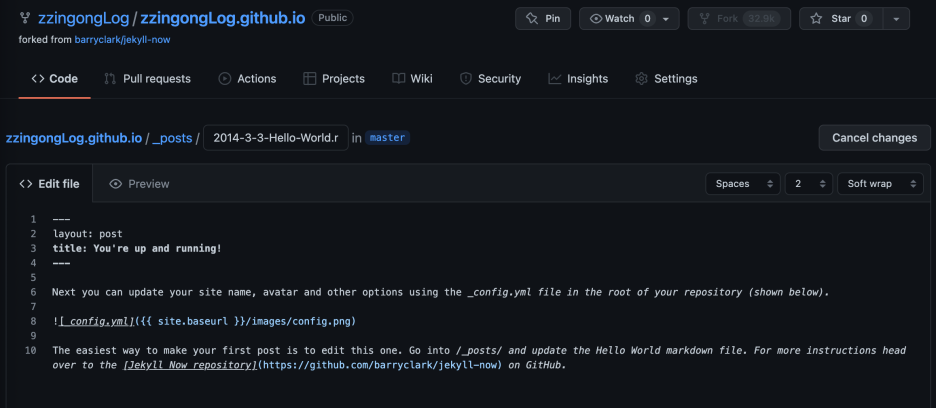Click the play circle Actions icon
936x408 pixels.
point(224,79)
